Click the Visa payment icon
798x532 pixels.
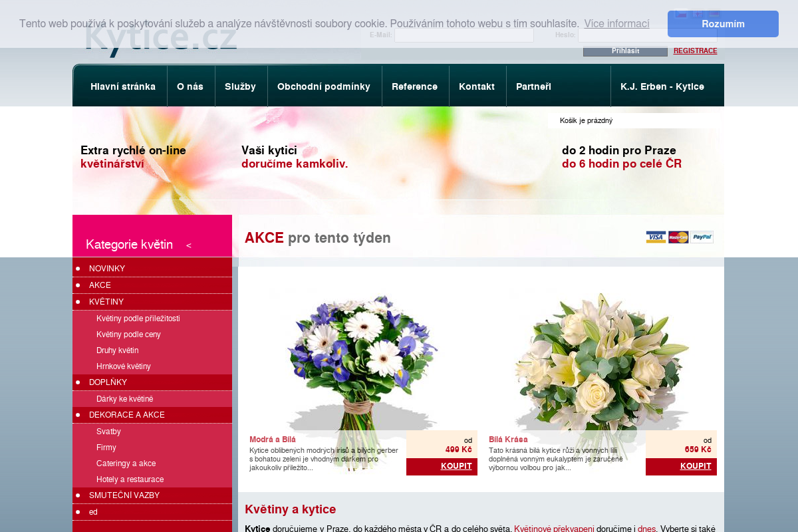655,237
